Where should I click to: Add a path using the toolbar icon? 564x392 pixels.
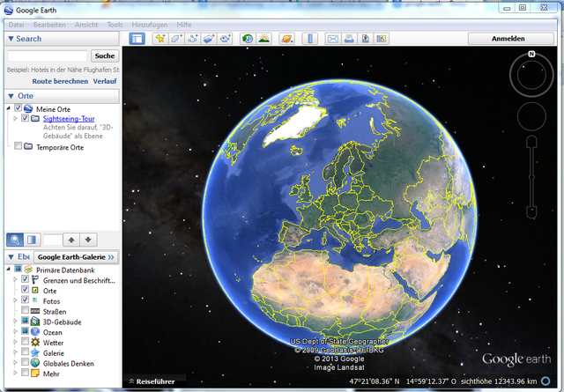click(193, 39)
